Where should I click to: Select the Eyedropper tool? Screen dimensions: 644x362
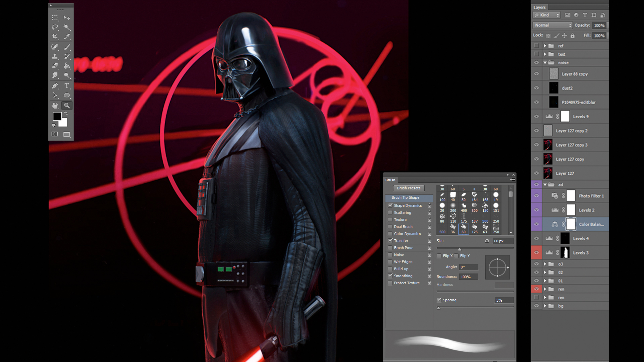(67, 36)
